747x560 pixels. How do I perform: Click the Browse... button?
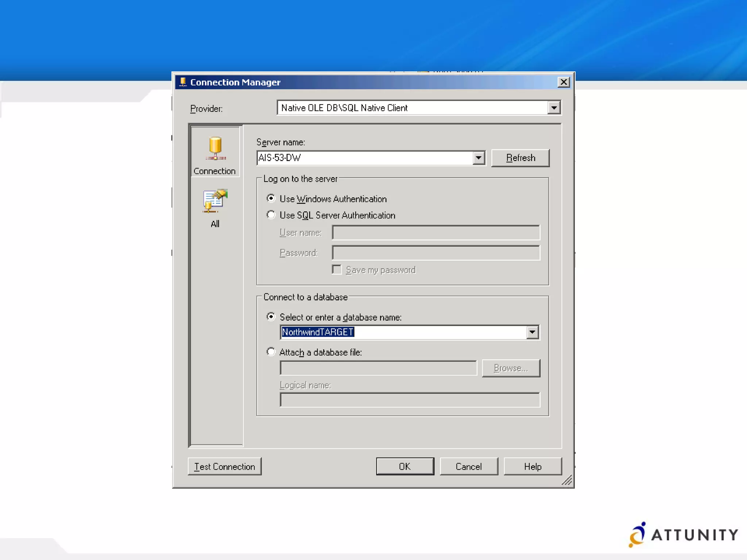tap(511, 368)
